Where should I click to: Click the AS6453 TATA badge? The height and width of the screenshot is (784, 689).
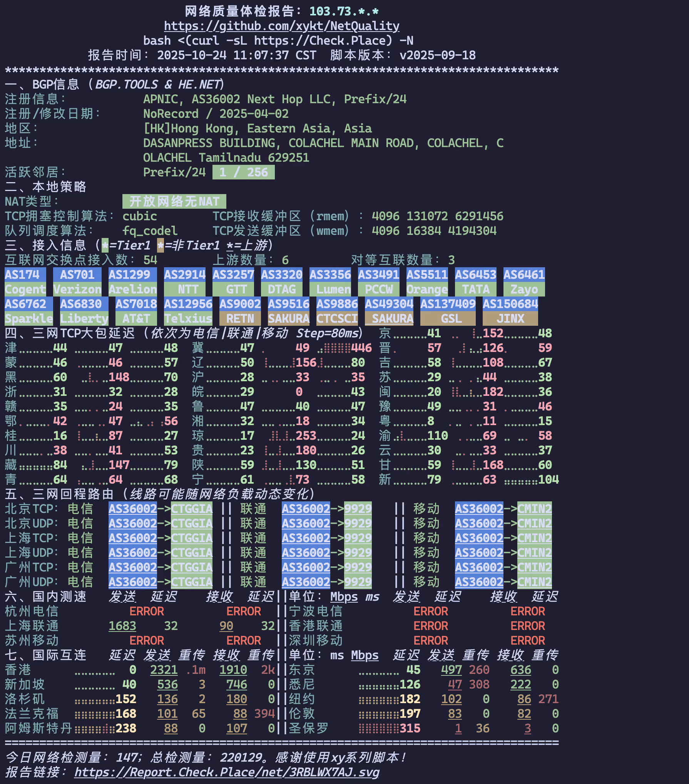pyautogui.click(x=475, y=282)
